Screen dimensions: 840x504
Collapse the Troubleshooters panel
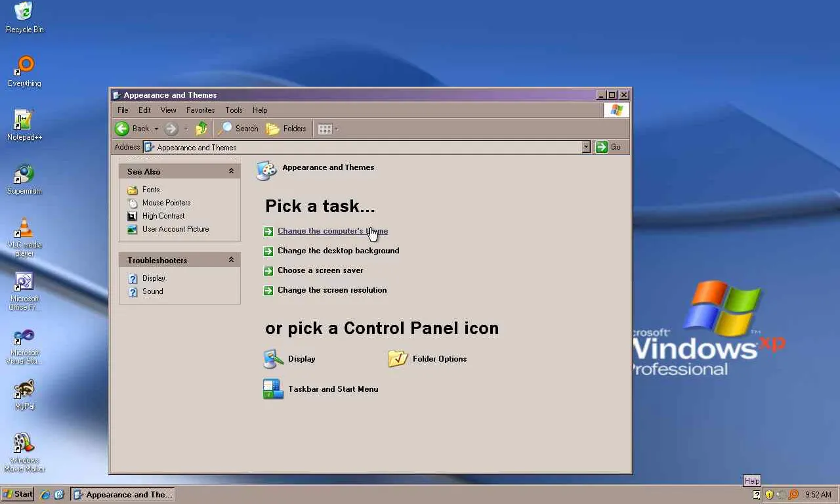[231, 260]
